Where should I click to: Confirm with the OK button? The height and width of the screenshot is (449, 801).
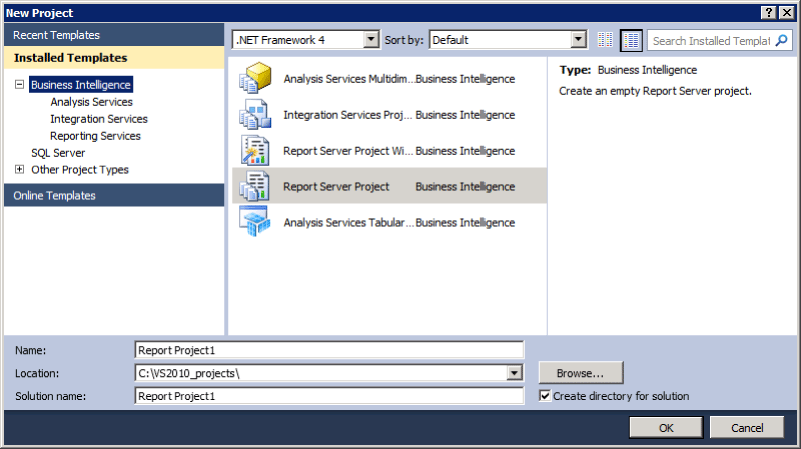pyautogui.click(x=666, y=428)
